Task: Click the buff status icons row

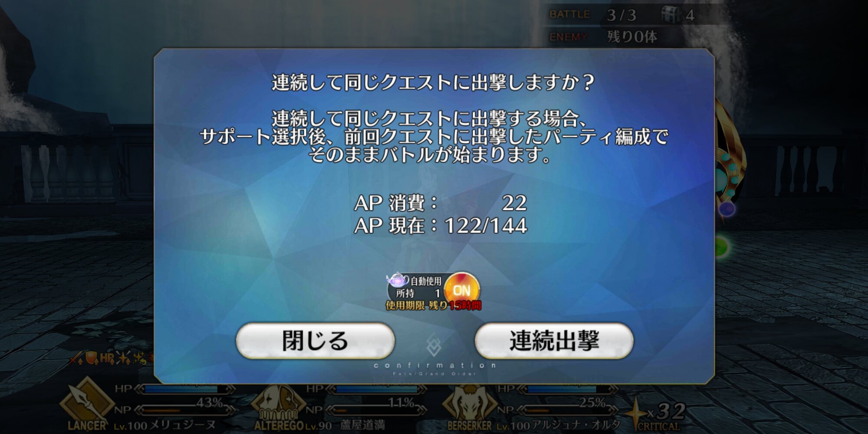Action: (x=111, y=358)
